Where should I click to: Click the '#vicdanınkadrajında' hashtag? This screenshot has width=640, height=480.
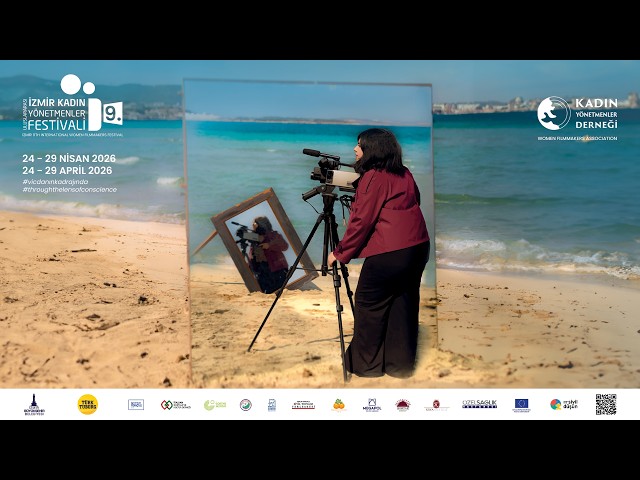(x=55, y=182)
